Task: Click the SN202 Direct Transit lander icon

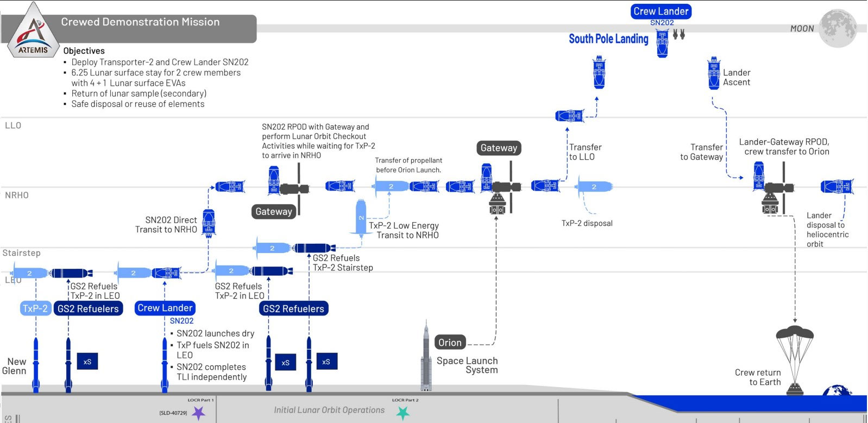Action: (209, 222)
